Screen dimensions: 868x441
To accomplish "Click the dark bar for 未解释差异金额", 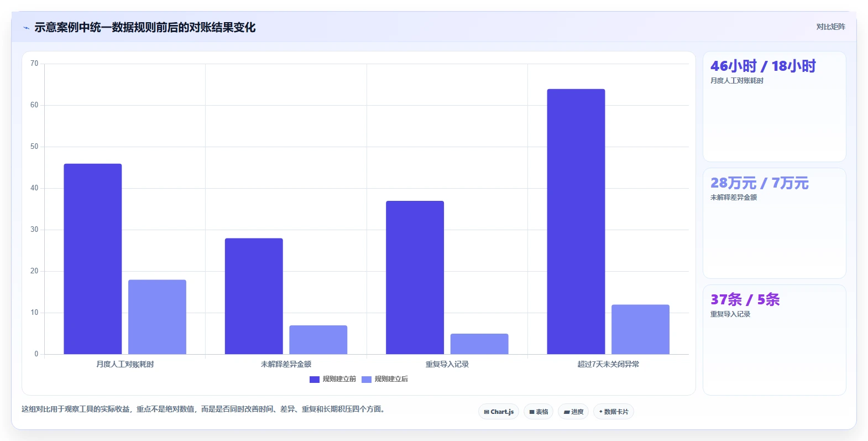I will point(254,296).
